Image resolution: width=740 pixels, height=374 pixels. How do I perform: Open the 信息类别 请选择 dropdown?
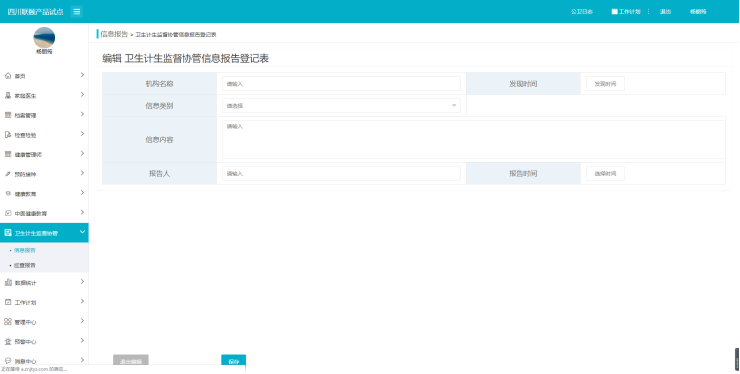(x=341, y=106)
